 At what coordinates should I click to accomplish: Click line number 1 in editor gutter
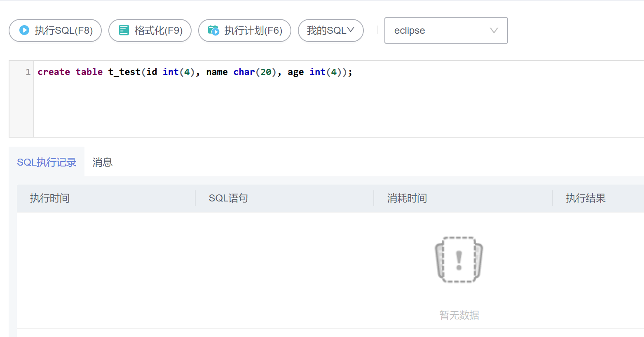[28, 72]
